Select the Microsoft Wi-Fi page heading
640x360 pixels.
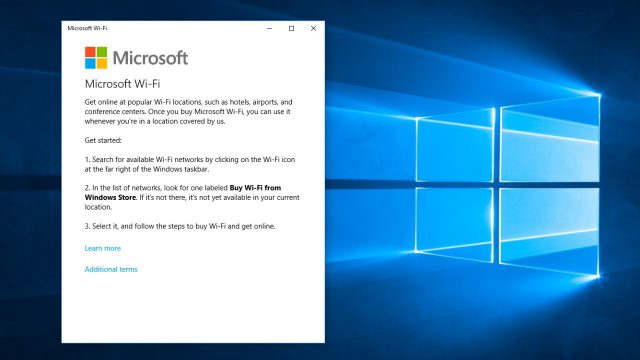tap(122, 84)
